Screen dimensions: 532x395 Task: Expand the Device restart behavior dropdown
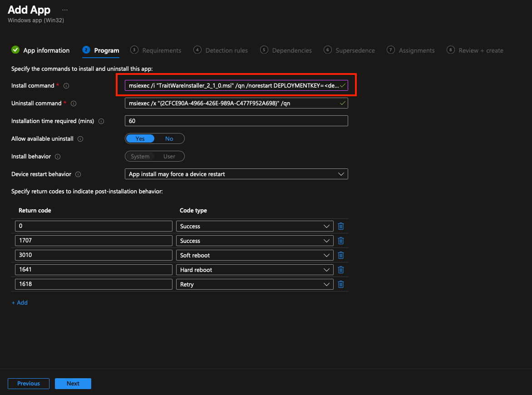click(236, 174)
